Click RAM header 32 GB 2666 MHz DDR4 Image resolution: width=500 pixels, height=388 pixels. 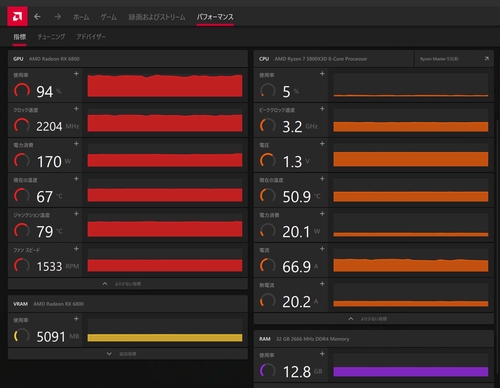(313, 339)
